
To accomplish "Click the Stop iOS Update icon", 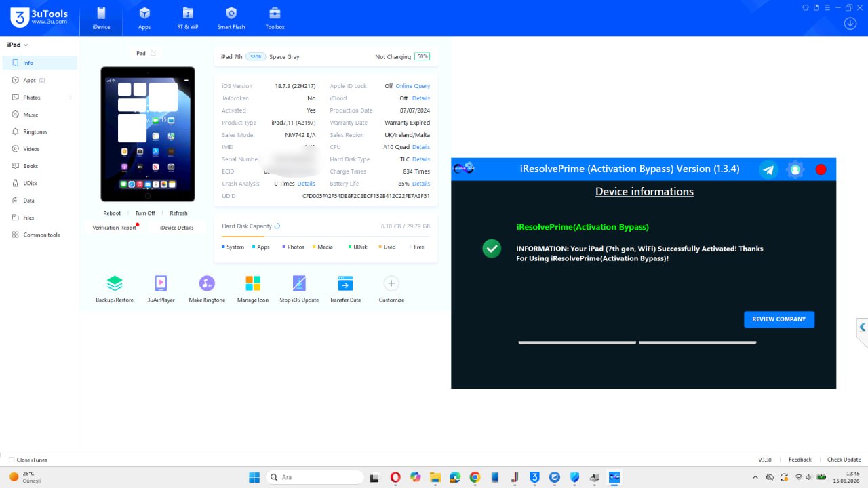I will click(x=299, y=283).
